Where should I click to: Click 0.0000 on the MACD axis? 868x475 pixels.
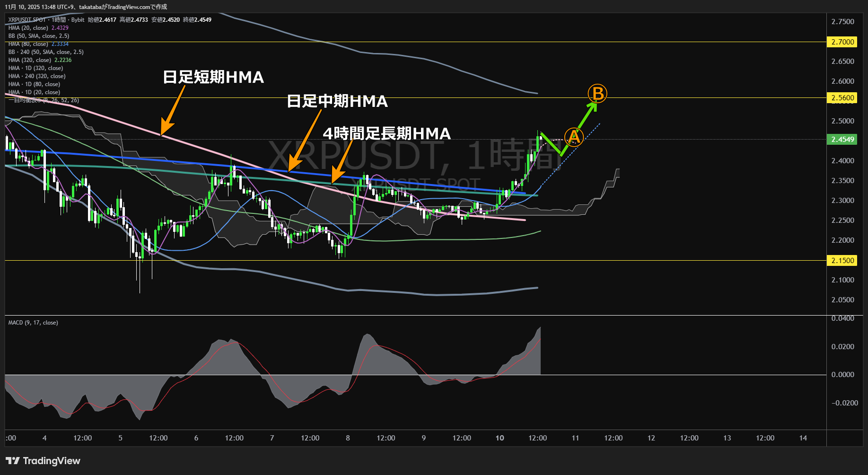843,375
